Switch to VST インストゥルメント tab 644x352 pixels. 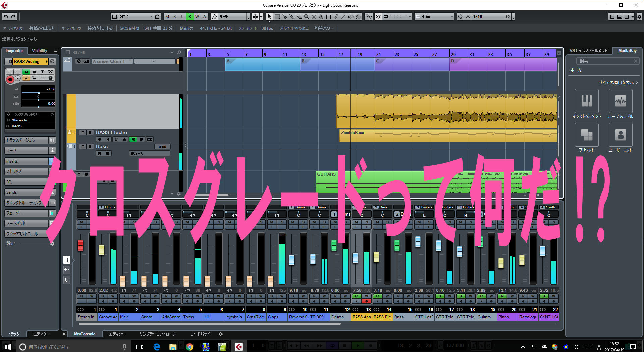pyautogui.click(x=588, y=51)
